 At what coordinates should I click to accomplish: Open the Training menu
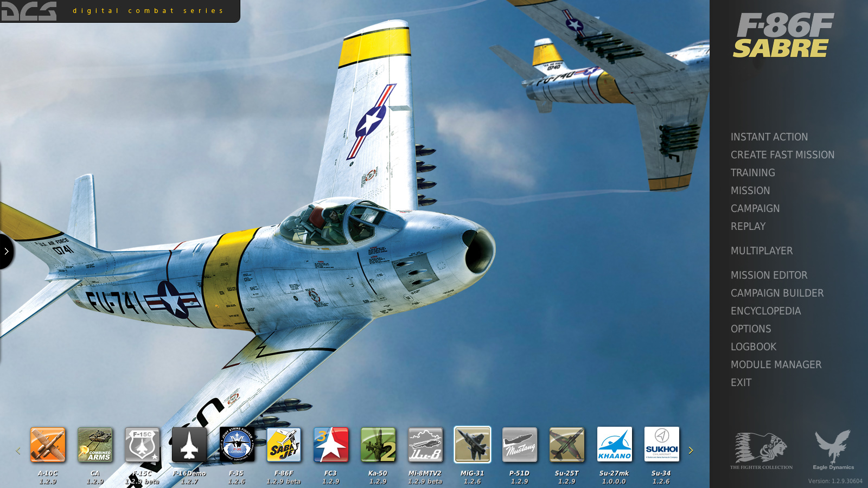click(x=752, y=173)
